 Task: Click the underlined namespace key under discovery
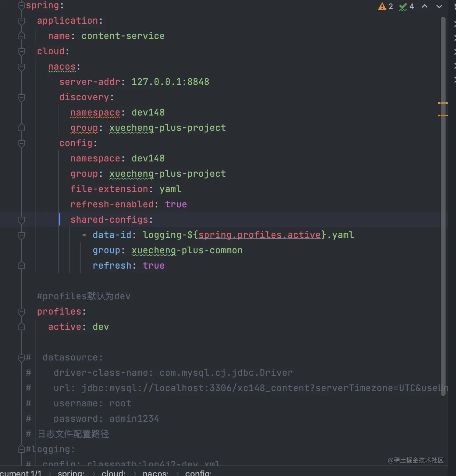tap(95, 112)
